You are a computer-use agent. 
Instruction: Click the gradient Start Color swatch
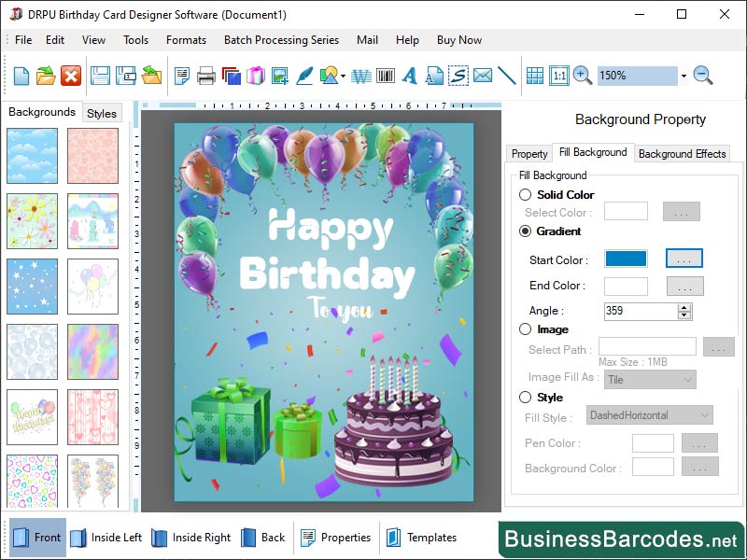pyautogui.click(x=626, y=259)
